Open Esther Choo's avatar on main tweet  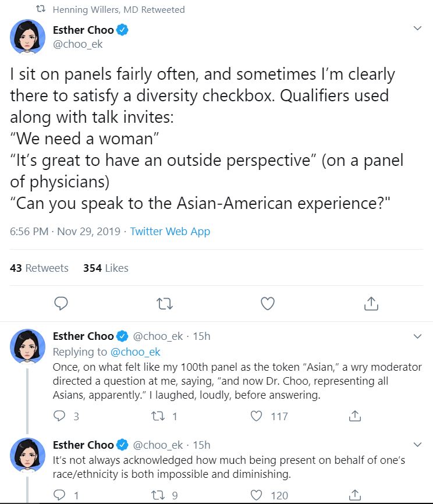tap(27, 37)
